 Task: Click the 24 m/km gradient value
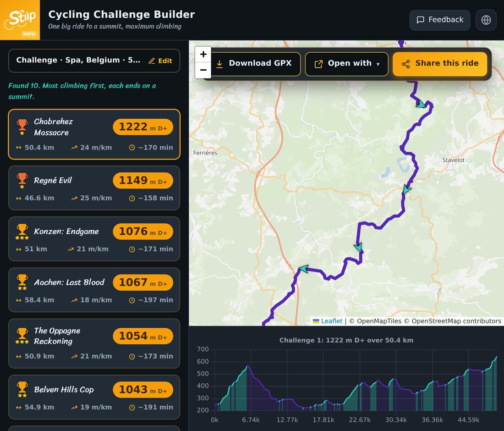[96, 147]
